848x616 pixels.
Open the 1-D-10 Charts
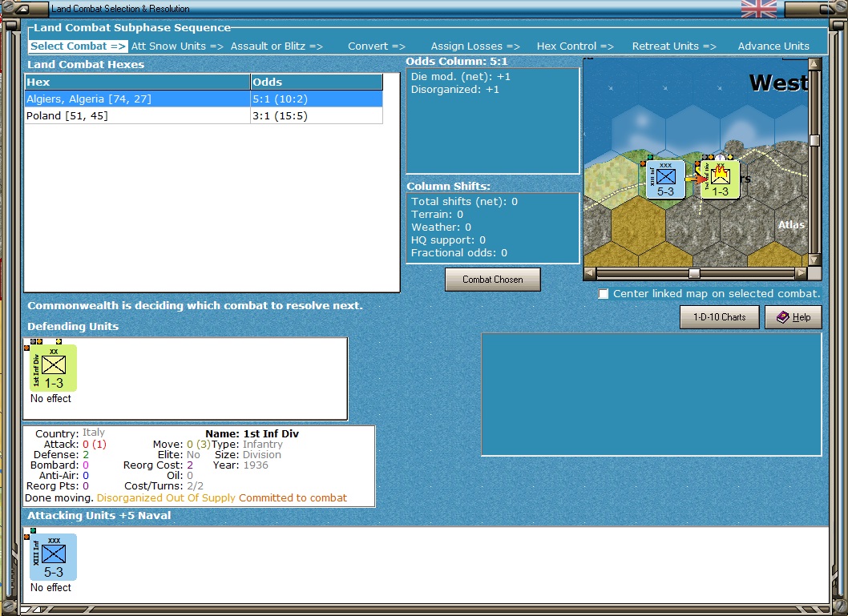point(719,317)
